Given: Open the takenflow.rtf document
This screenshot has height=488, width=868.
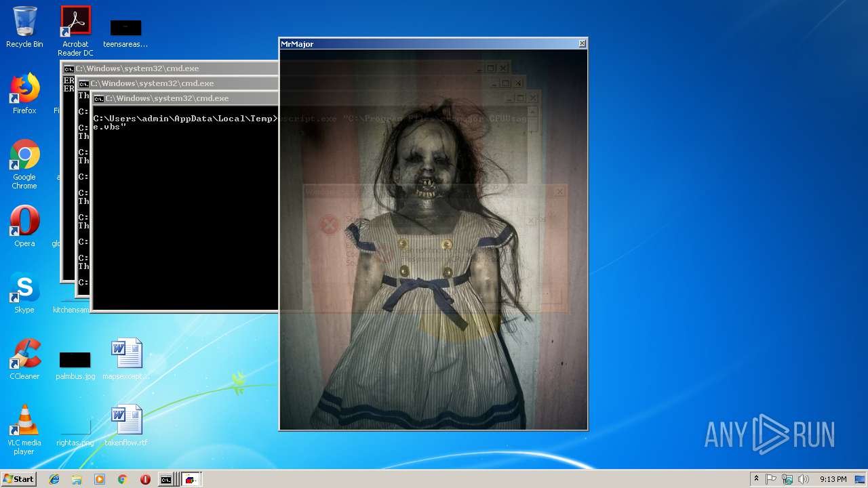Looking at the screenshot, I should 126,426.
